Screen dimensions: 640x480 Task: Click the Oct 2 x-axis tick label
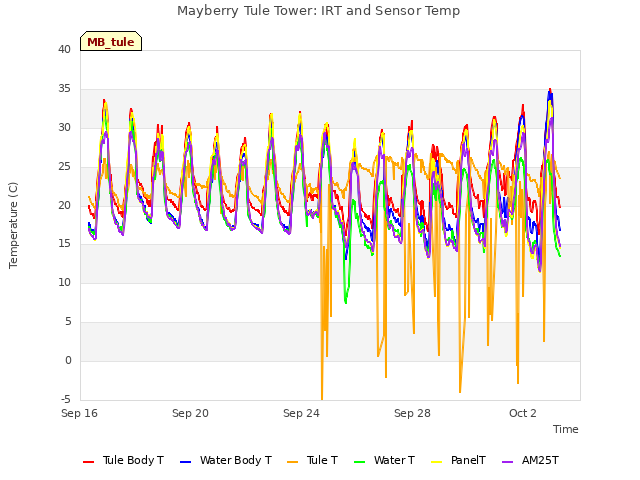[x=523, y=413]
